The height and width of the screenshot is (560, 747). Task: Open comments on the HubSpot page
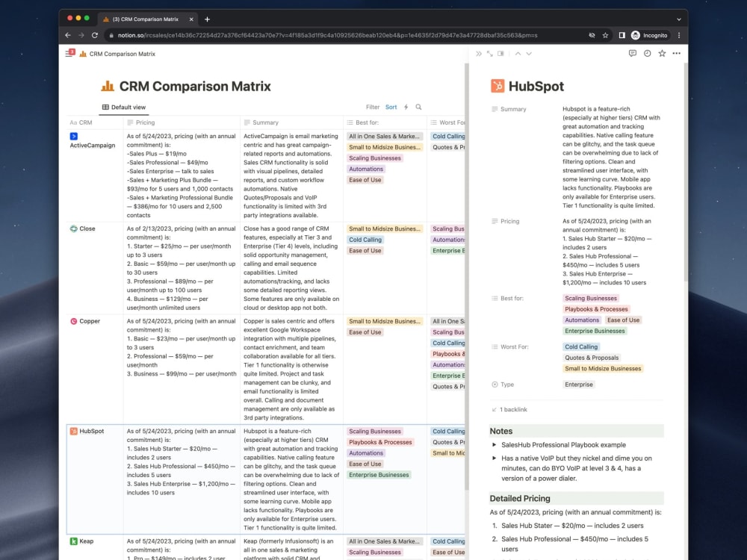coord(632,53)
